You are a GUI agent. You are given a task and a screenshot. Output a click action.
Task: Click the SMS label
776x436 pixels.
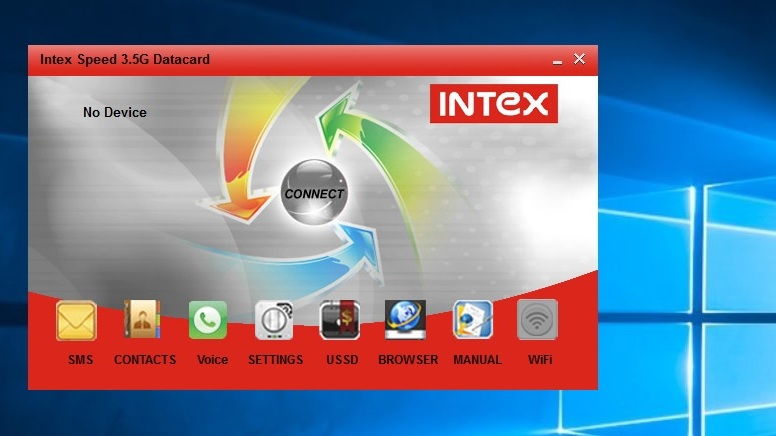coord(81,360)
